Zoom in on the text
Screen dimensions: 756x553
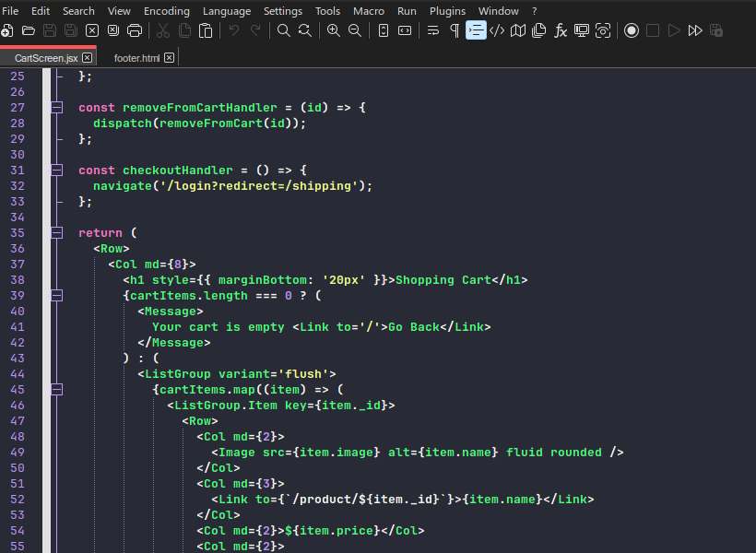333,30
